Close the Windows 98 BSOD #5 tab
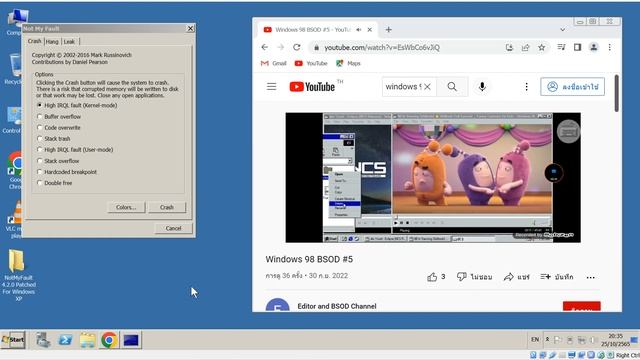Screen dimensions: 640x360 [x=369, y=30]
